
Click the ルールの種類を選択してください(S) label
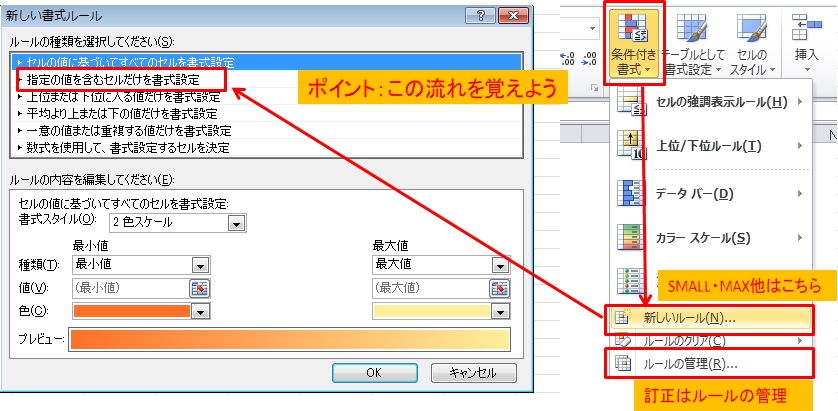(x=92, y=42)
